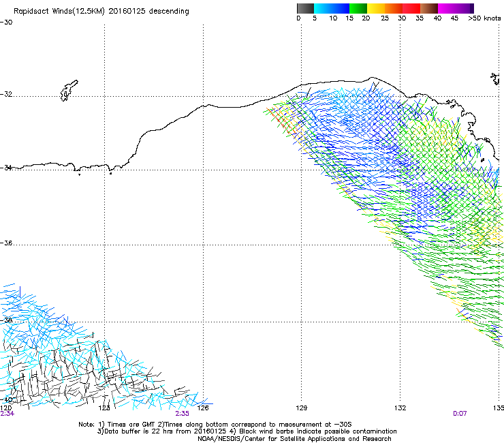
Task: Click the green 15-20 knots legend segment
Action: 358,8
